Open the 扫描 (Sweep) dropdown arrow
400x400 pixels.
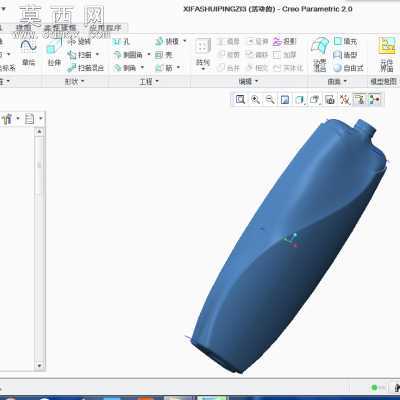(x=97, y=54)
